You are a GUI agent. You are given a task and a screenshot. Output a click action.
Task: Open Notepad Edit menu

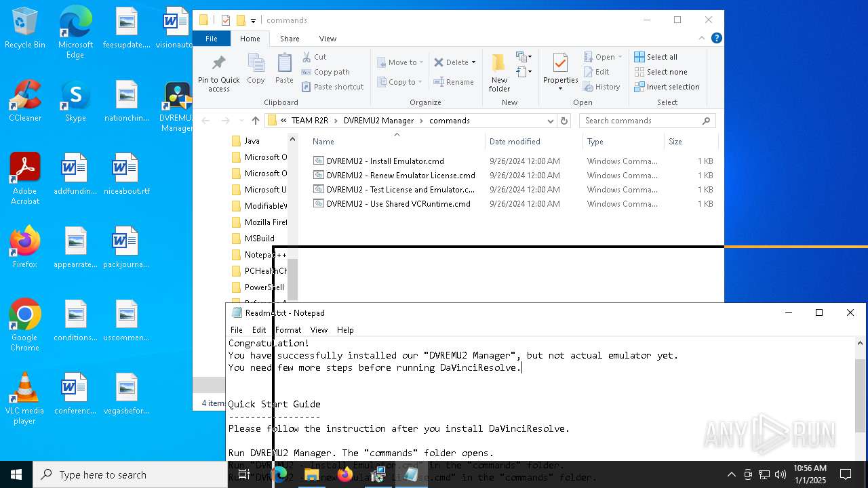259,330
